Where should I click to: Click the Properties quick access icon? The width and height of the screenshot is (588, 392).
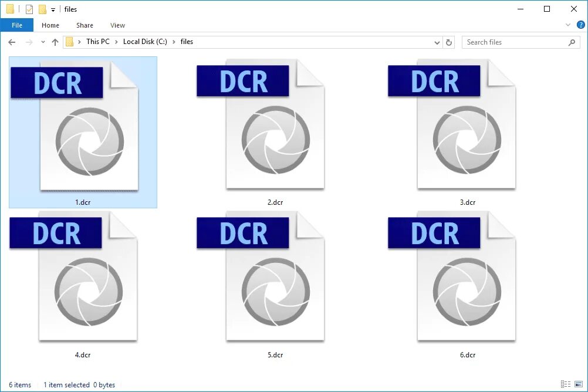(29, 9)
